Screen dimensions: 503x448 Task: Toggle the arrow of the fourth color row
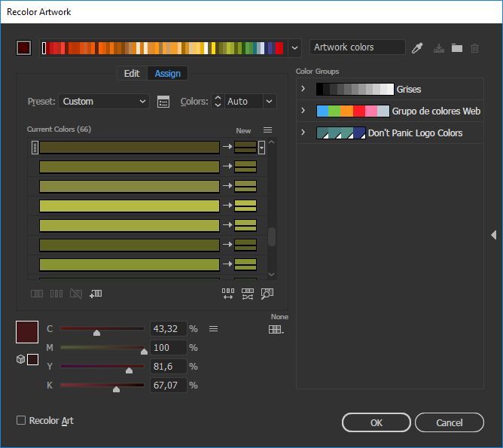[x=227, y=206]
